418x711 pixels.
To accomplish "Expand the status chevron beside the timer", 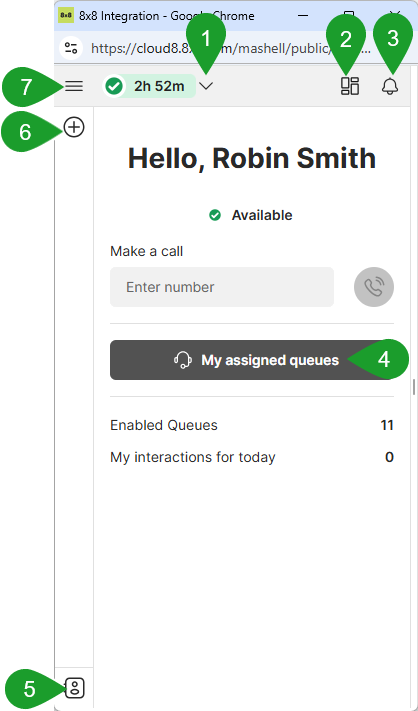I will [206, 86].
